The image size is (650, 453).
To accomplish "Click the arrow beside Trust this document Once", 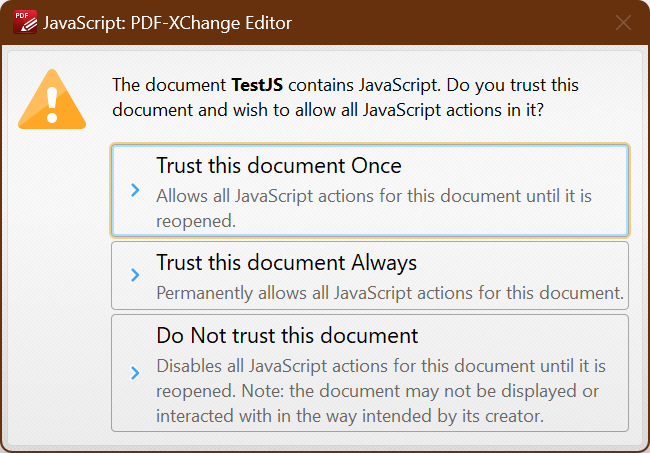I will pyautogui.click(x=135, y=190).
